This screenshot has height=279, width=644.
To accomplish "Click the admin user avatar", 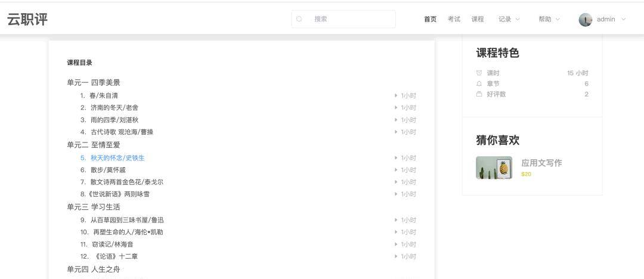I will [586, 19].
